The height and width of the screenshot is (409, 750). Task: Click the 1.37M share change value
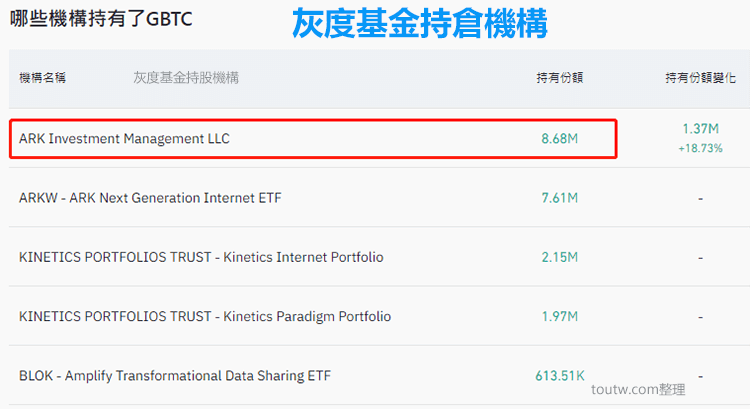700,129
